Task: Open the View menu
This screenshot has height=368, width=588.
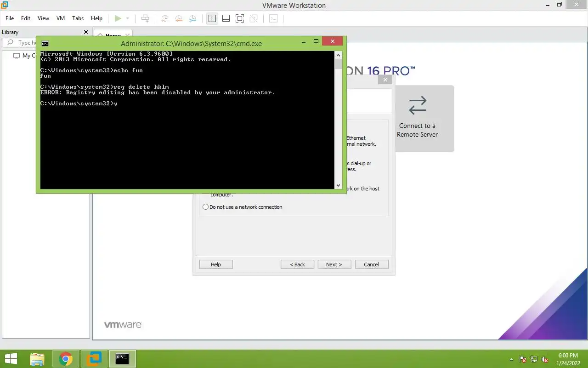Action: tap(43, 18)
